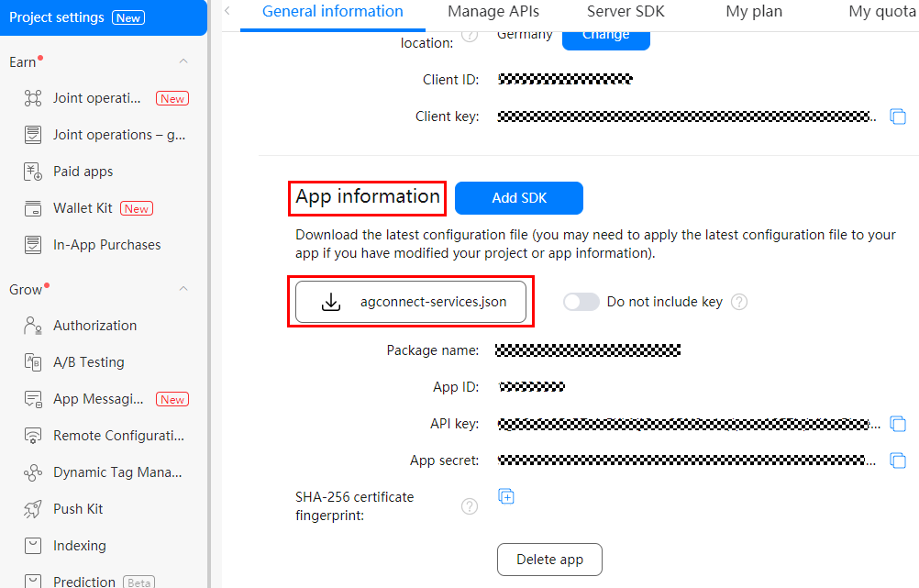Click the Push Kit rocket icon

point(33,509)
